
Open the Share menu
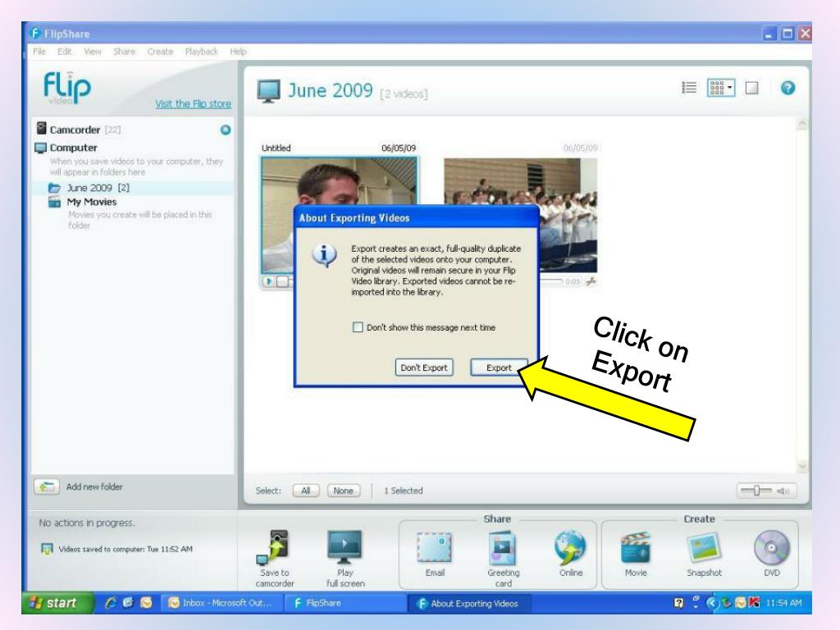point(124,52)
